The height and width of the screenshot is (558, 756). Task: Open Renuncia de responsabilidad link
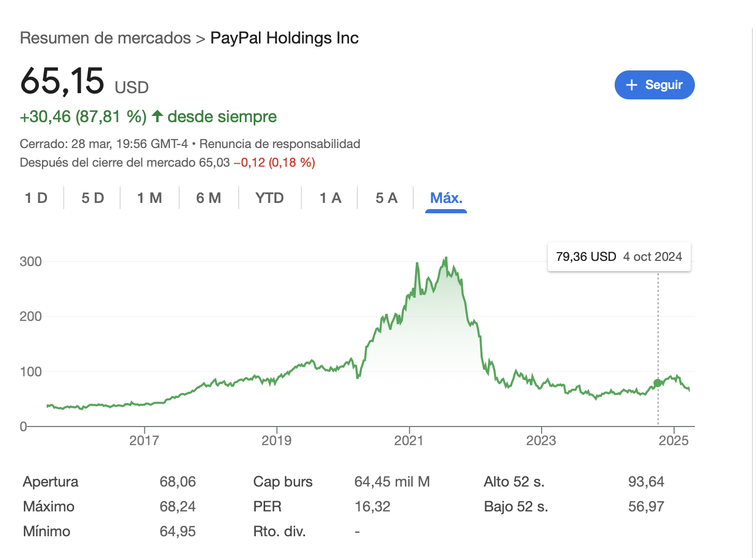tap(280, 144)
